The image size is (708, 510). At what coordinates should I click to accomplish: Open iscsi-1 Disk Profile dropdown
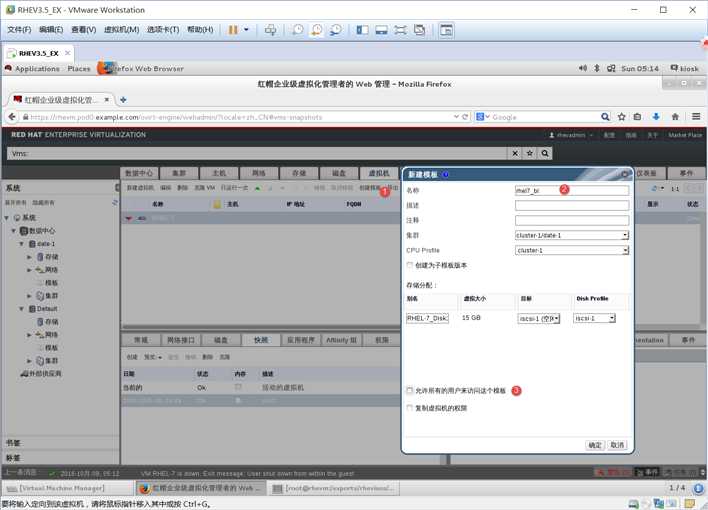(x=594, y=318)
